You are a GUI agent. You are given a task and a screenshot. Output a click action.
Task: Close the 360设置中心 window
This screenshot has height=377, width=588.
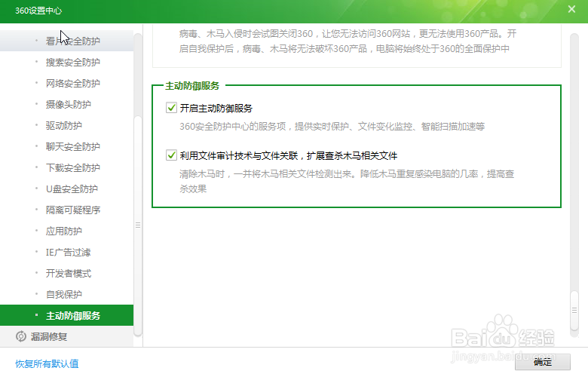571,9
